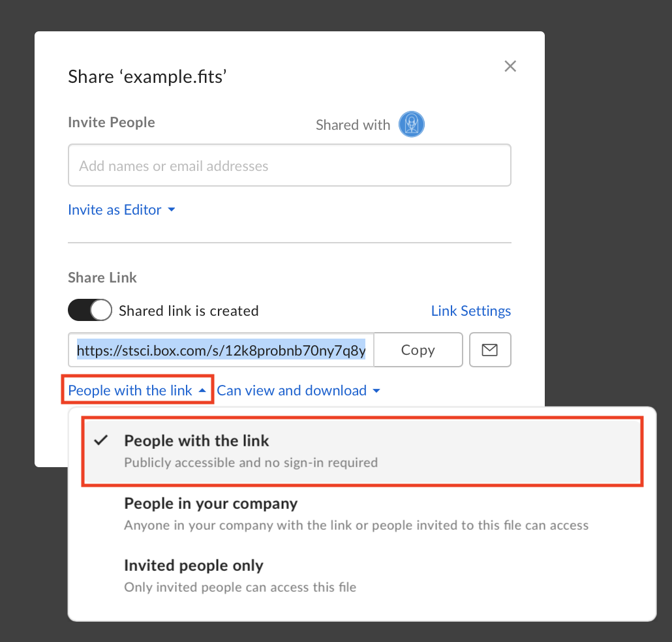Click the checkmark beside People with the link
The height and width of the screenshot is (642, 672).
click(x=100, y=440)
